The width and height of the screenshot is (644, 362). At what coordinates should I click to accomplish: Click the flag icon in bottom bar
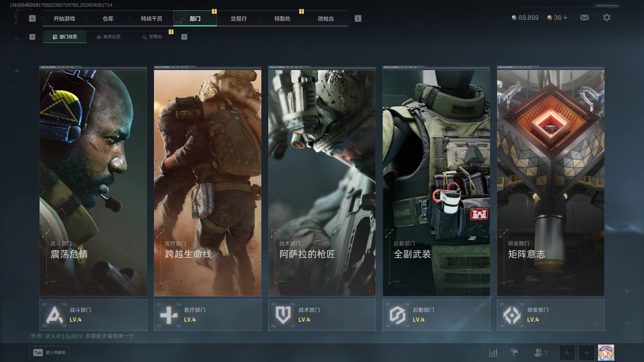tap(514, 353)
